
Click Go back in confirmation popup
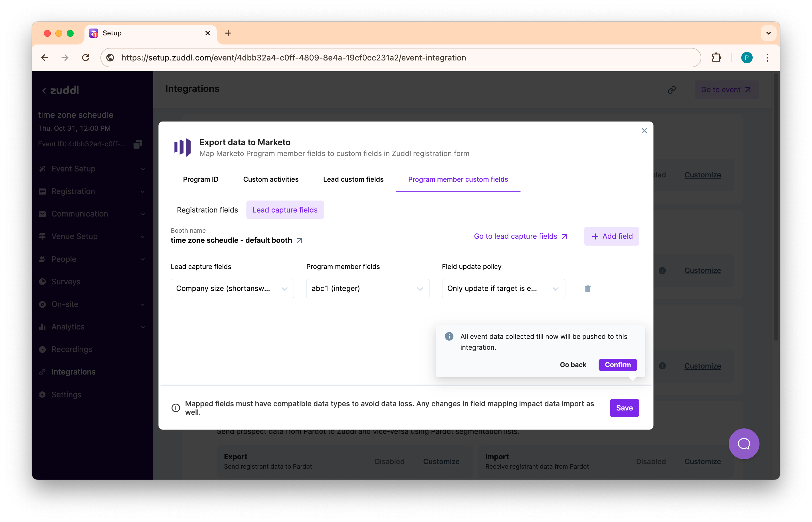pyautogui.click(x=573, y=365)
